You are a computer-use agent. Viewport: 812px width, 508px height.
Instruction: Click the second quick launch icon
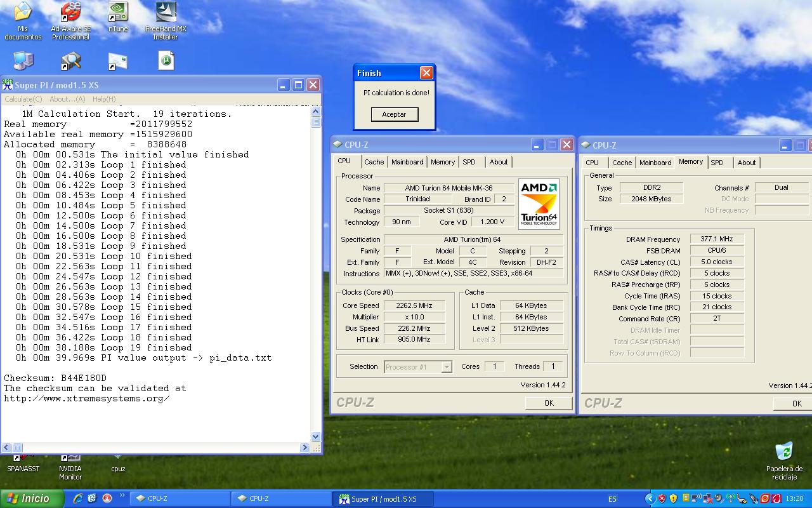(93, 498)
